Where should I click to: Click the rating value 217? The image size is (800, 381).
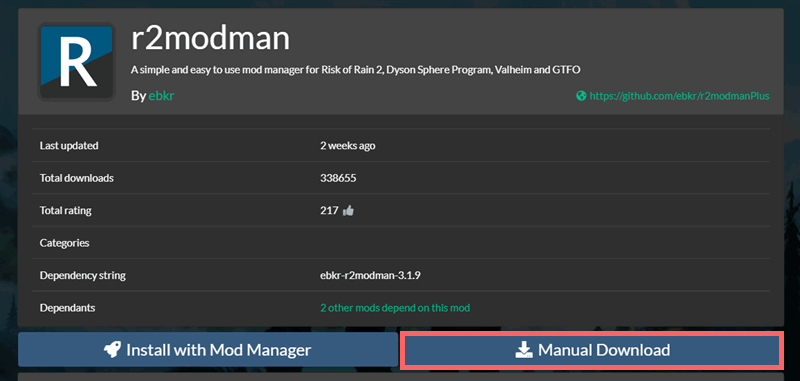tap(330, 210)
